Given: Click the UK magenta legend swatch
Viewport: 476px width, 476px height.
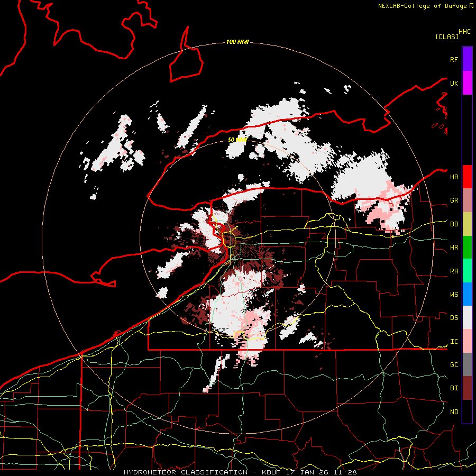Looking at the screenshot, I should click(x=467, y=83).
